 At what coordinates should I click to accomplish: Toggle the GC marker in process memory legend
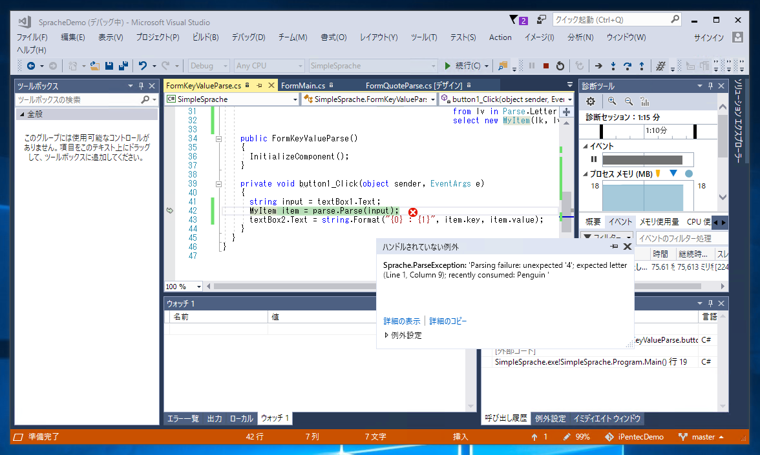coord(658,173)
